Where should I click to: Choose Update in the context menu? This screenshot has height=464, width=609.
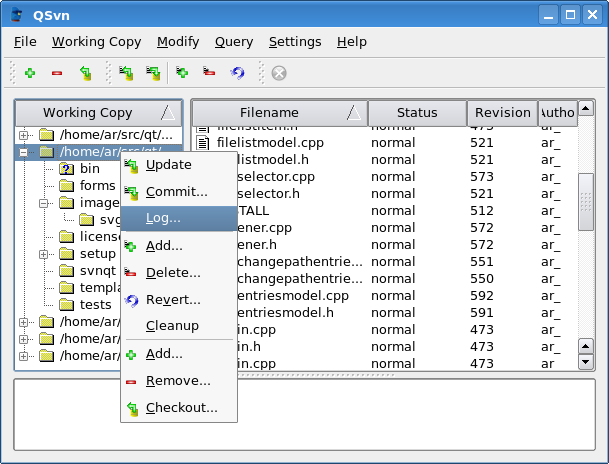[179, 165]
